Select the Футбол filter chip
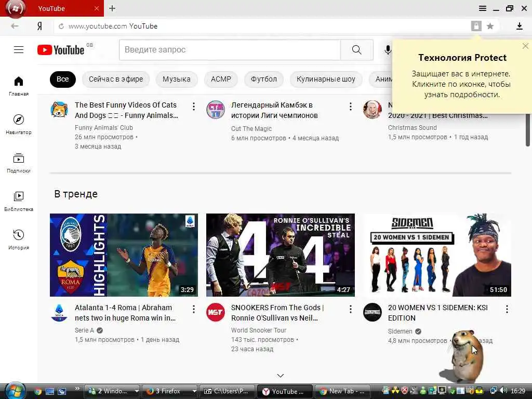 tap(263, 79)
